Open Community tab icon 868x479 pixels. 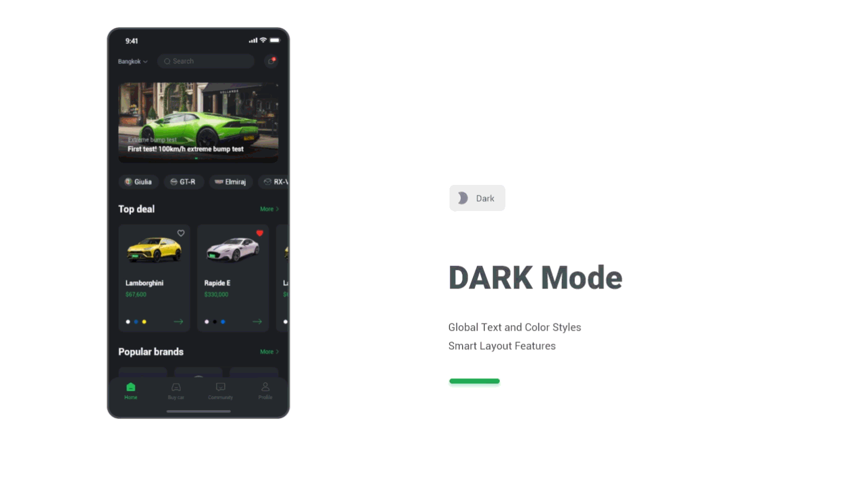220,387
